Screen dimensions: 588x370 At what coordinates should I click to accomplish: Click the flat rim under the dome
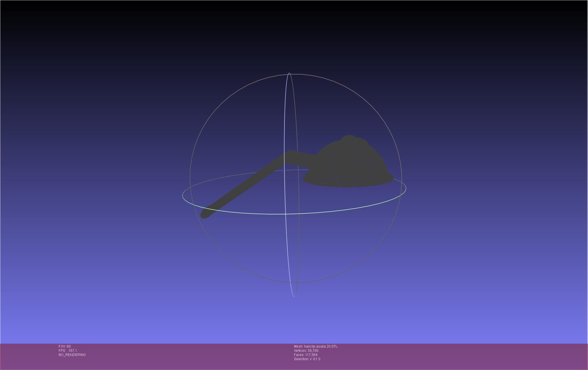(348, 182)
